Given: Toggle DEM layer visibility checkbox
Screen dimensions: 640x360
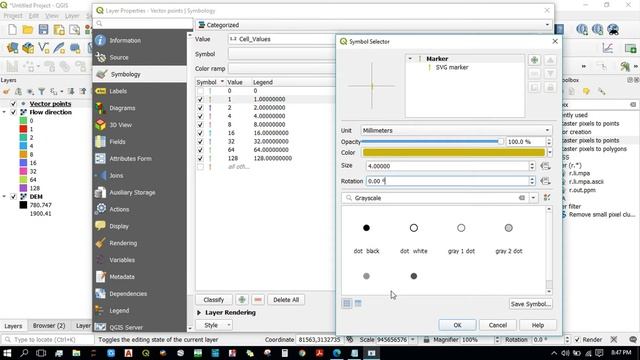Looking at the screenshot, I should pos(13,197).
